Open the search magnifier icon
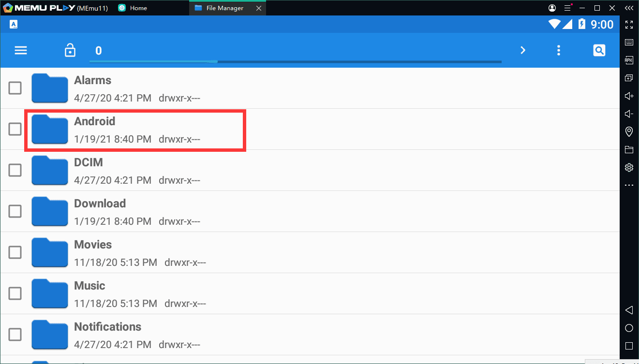Viewport: 639px width, 364px height. (599, 50)
